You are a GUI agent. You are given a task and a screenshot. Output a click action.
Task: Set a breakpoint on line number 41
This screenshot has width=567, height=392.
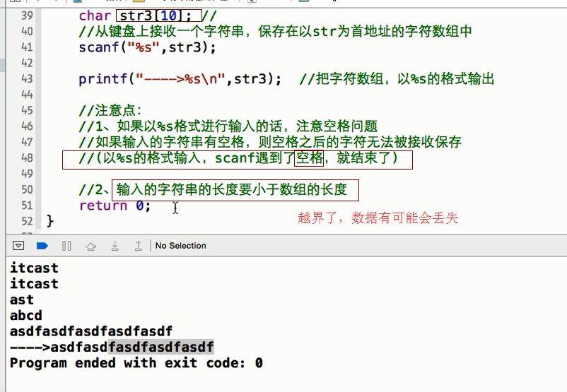pyautogui.click(x=27, y=47)
